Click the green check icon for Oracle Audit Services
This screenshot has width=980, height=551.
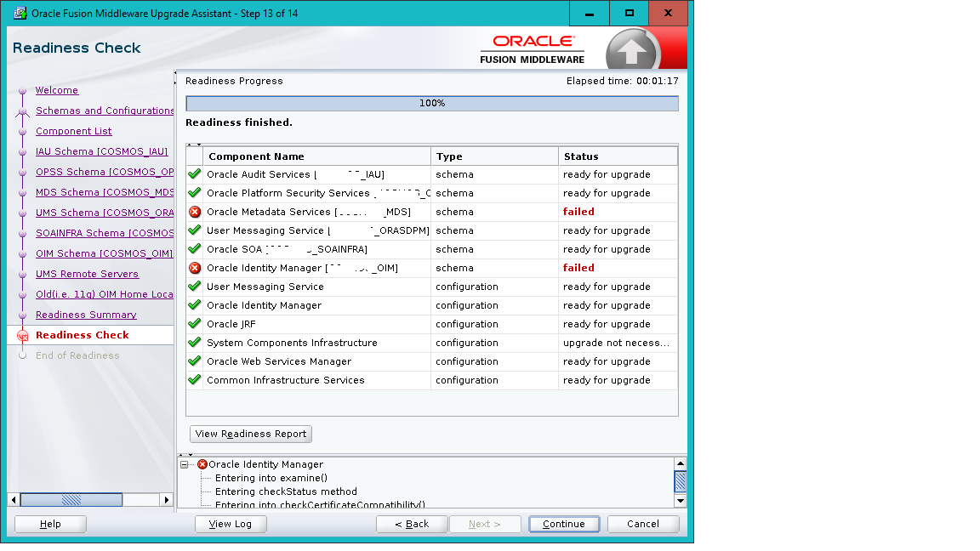tap(194, 174)
